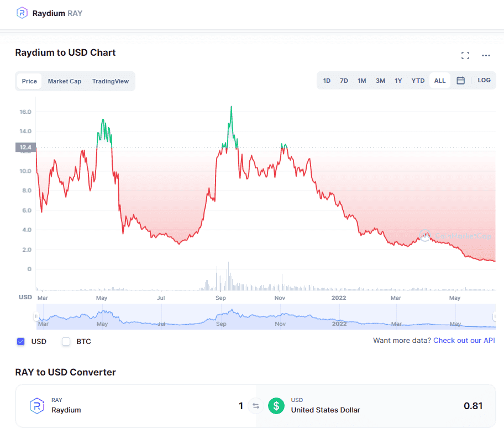
Task: Click the swap currencies arrows icon
Action: click(x=255, y=406)
